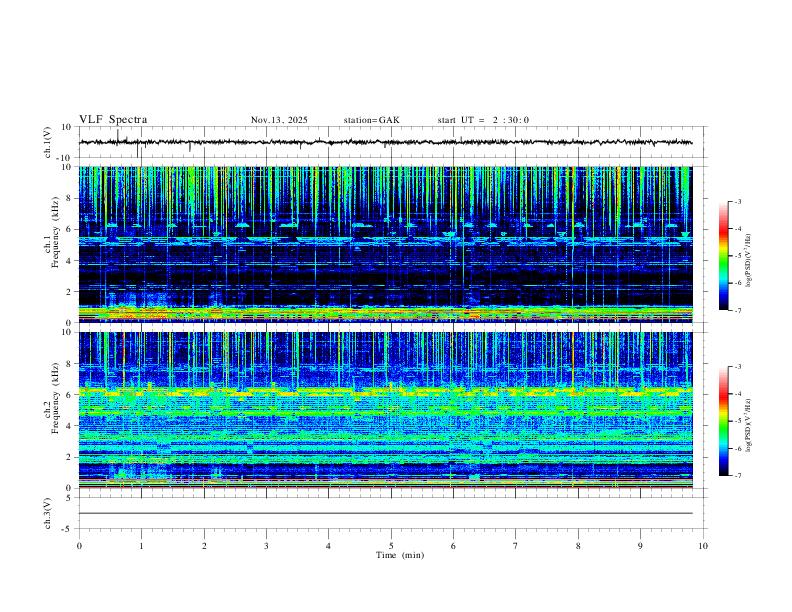
Task: Click time axis tick label '0'
Action: click(x=79, y=546)
